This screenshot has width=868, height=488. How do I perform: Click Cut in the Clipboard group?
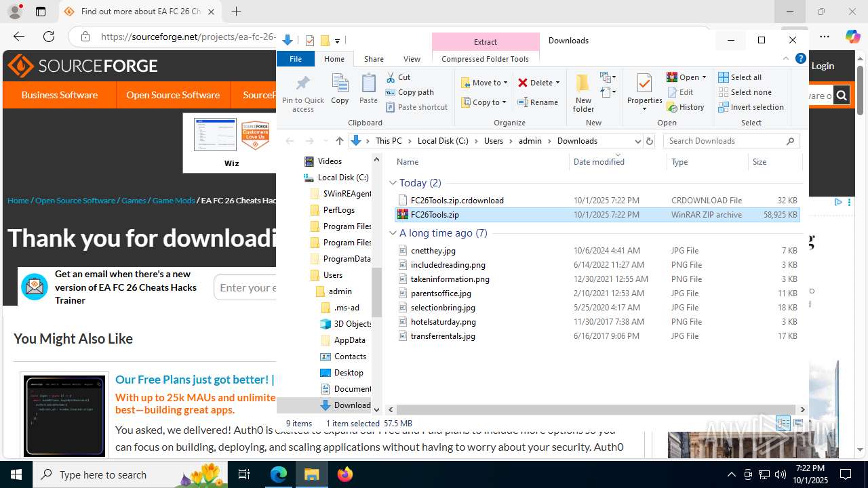click(399, 77)
